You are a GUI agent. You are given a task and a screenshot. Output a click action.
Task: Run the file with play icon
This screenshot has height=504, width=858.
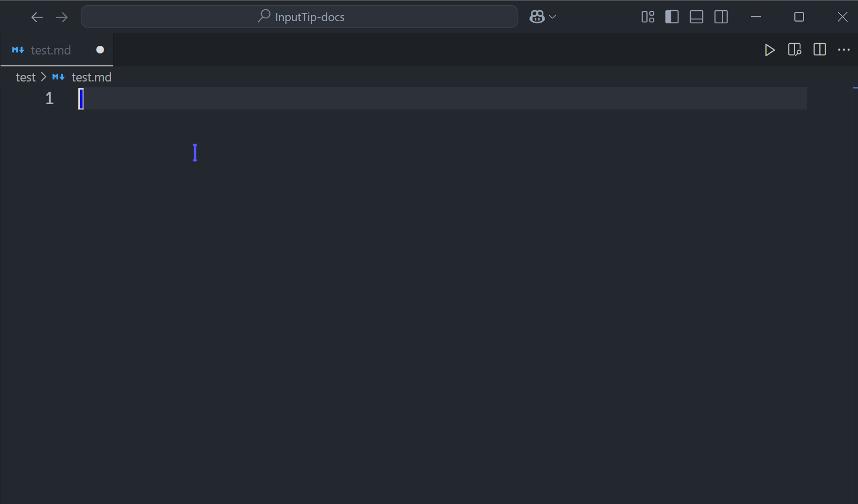coord(770,50)
